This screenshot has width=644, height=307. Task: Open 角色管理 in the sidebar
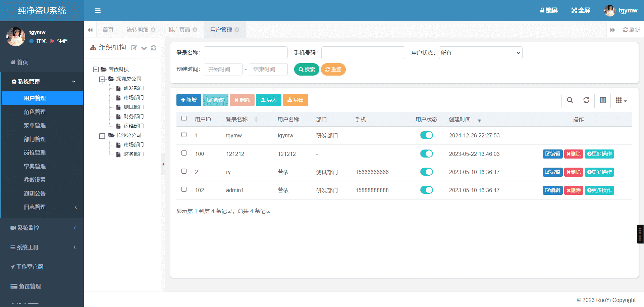click(35, 112)
